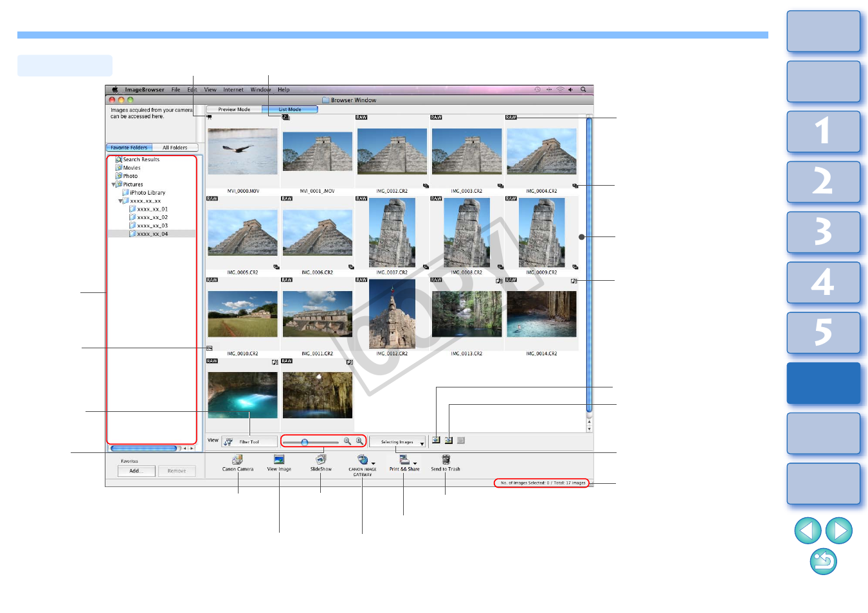Image resolution: width=868 pixels, height=613 pixels.
Task: Open Spotlight search in the menu bar
Action: tap(583, 90)
